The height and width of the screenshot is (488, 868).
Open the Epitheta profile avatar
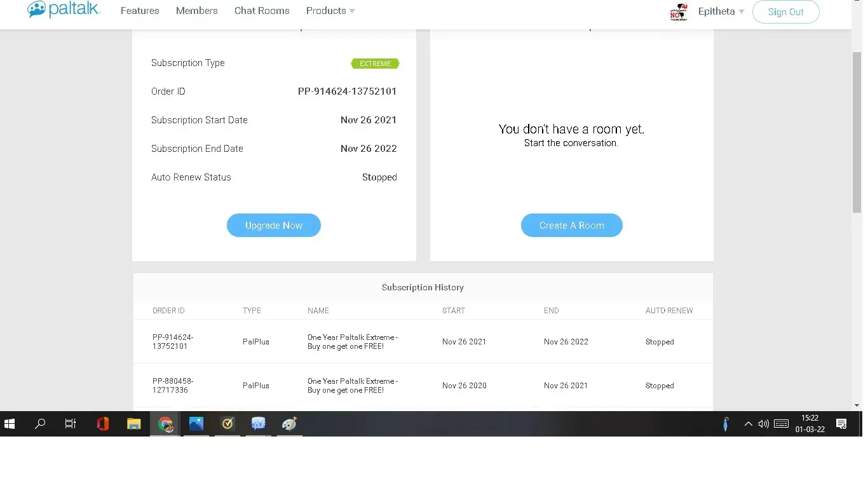679,11
